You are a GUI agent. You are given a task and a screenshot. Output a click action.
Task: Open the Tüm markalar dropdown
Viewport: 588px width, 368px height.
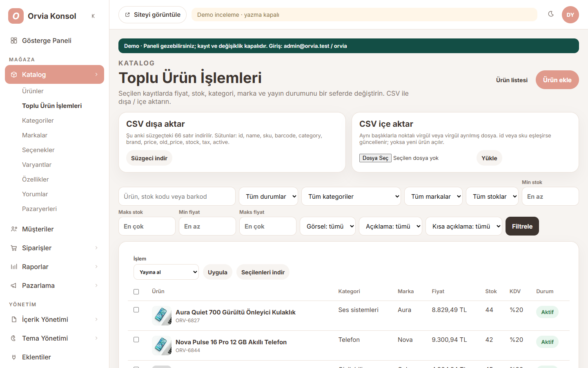click(433, 196)
